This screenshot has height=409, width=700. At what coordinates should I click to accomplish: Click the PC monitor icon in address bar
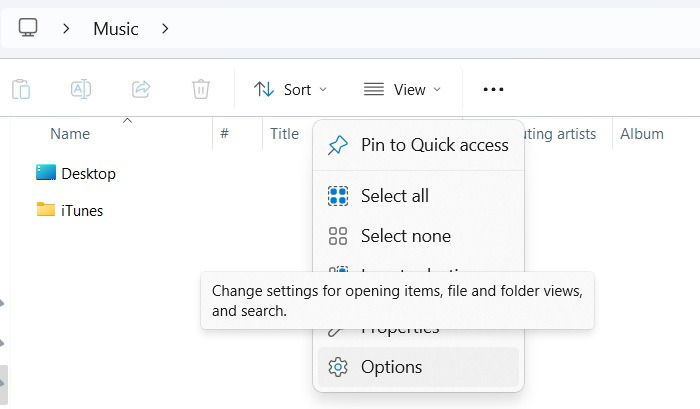[28, 28]
